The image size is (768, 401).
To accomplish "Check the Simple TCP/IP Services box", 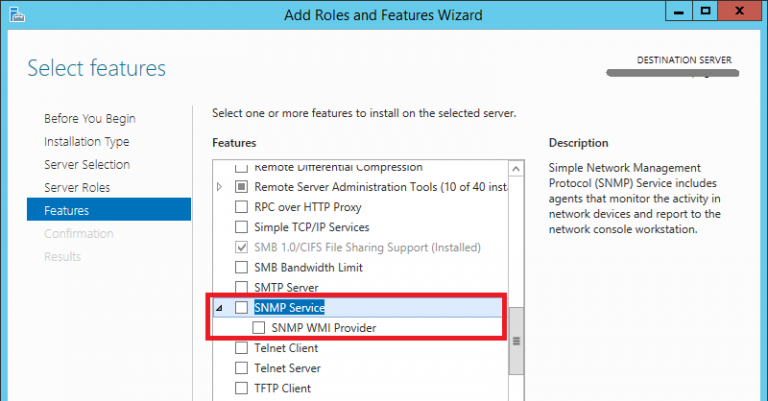I will coord(240,227).
